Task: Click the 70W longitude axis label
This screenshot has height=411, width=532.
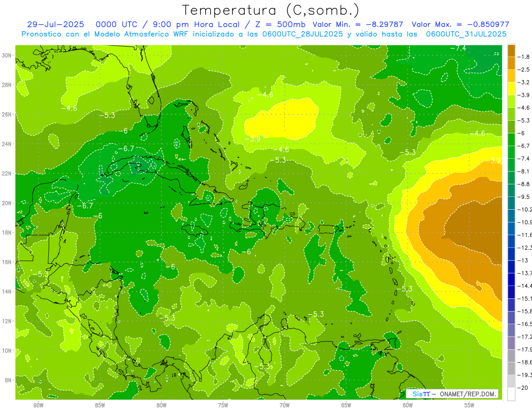Action: click(285, 406)
